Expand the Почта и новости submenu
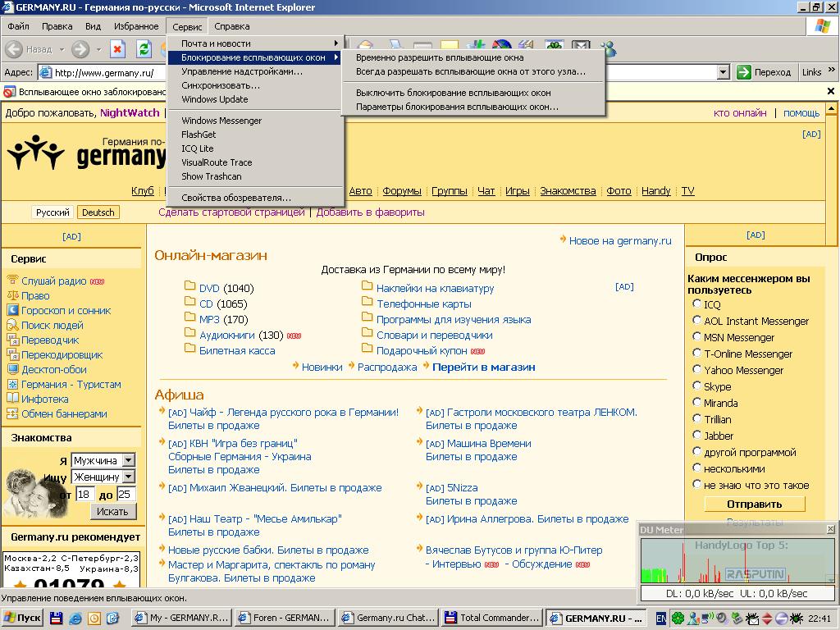Image resolution: width=840 pixels, height=630 pixels. [x=254, y=43]
